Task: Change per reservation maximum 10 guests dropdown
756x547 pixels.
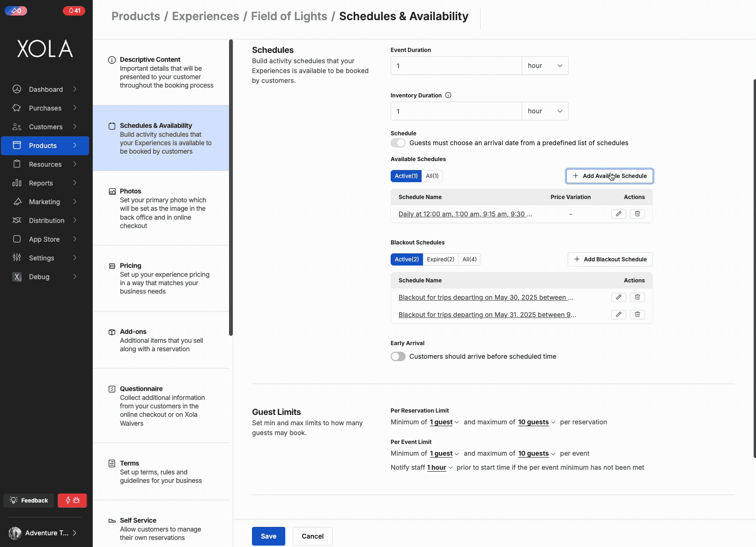Action: point(536,422)
